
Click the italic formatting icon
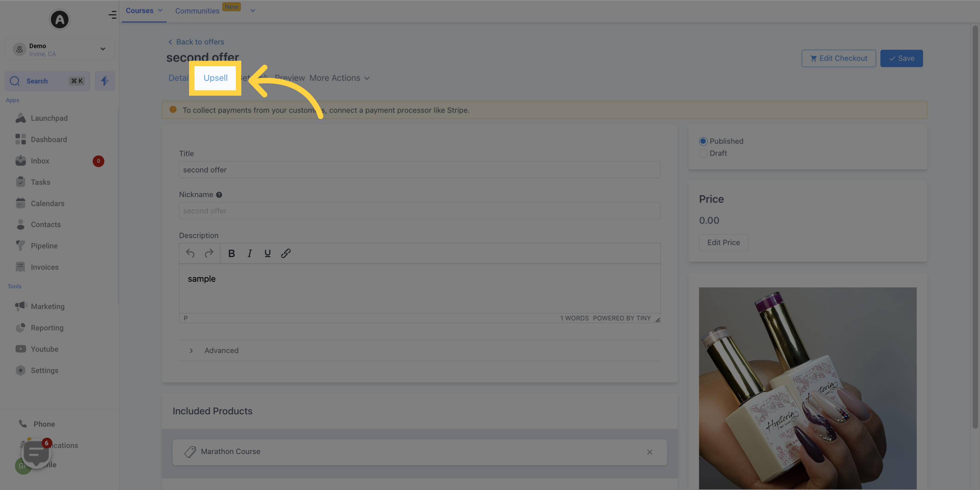pyautogui.click(x=250, y=253)
